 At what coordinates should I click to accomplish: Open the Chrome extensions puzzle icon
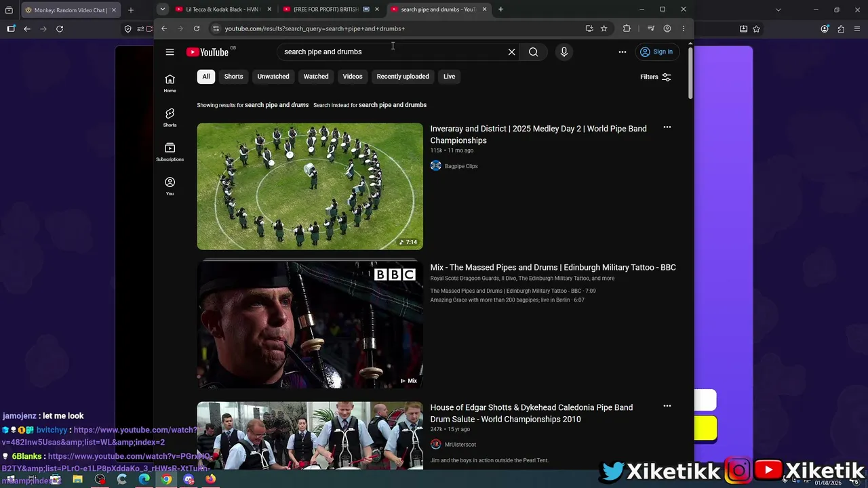click(x=627, y=28)
